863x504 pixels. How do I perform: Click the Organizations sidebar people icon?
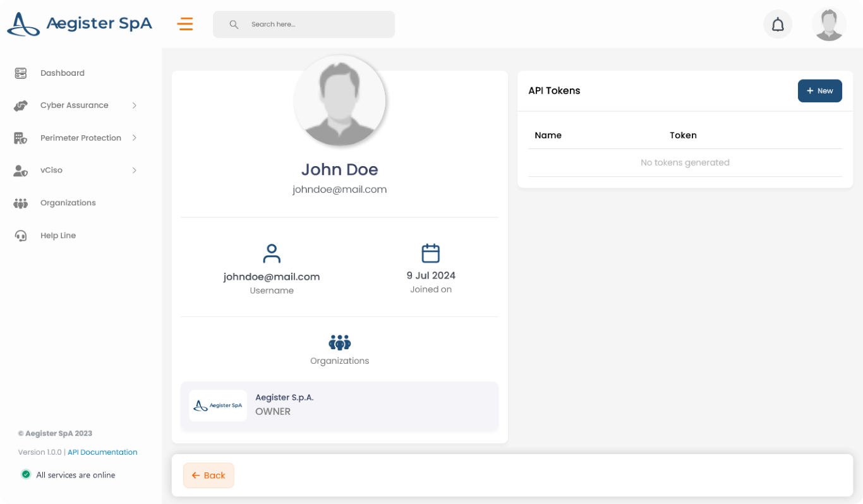[x=21, y=203]
